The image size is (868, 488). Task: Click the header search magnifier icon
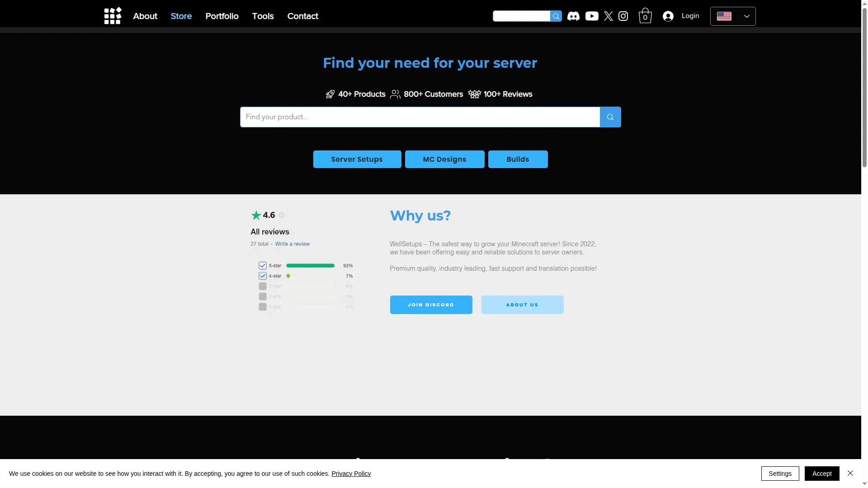[556, 16]
